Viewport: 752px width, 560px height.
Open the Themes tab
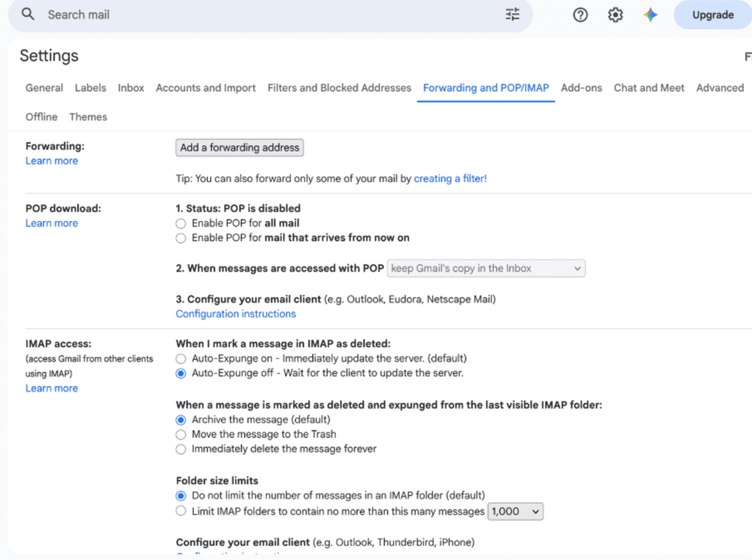coord(88,117)
